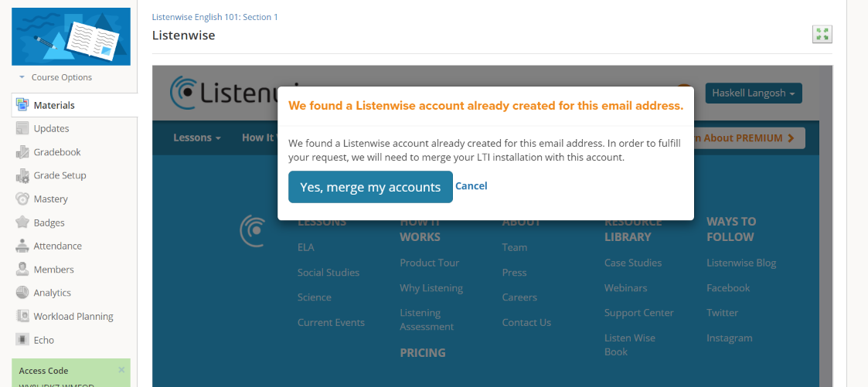Image resolution: width=868 pixels, height=387 pixels.
Task: Select the Materials menu label
Action: pos(54,105)
